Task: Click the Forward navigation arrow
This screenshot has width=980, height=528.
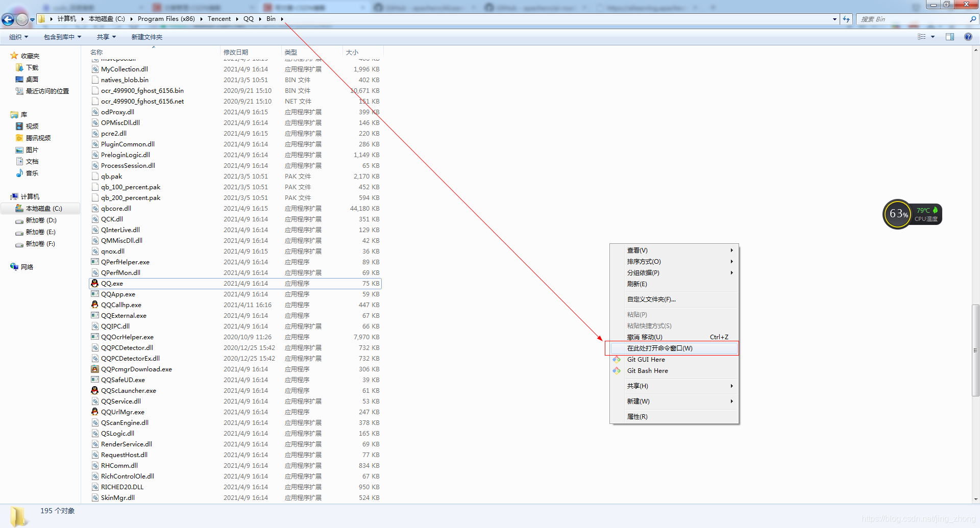Action: coord(22,19)
